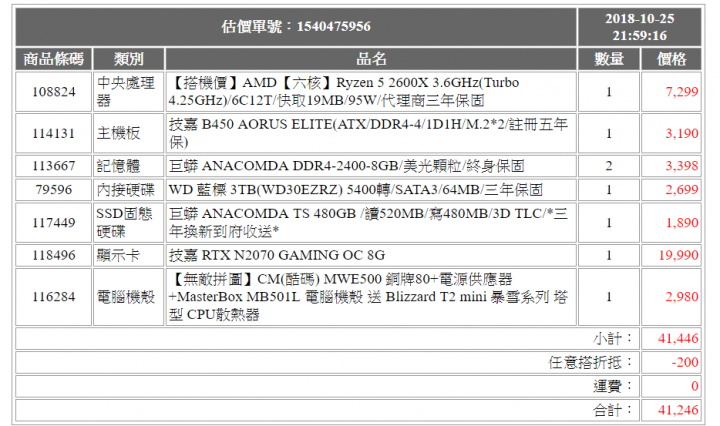
Task: Click the CM MWE500 MasterBox MB501L product name
Action: point(368,297)
